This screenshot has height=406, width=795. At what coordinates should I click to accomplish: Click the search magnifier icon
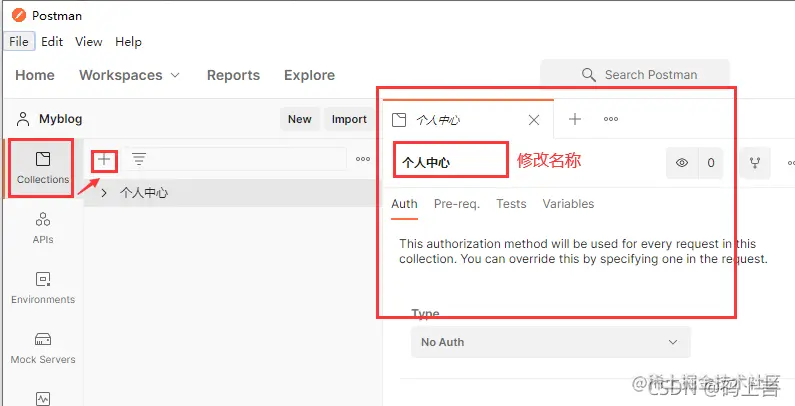tap(589, 75)
